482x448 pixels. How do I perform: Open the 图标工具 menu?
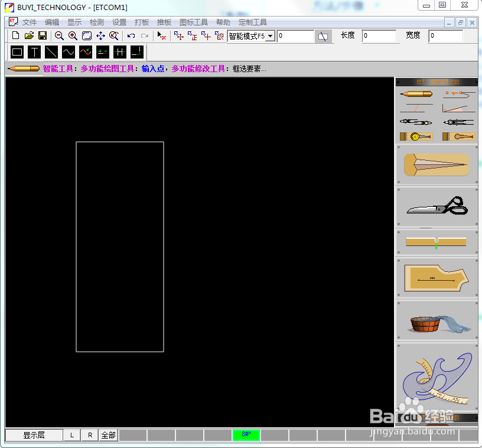pyautogui.click(x=194, y=22)
